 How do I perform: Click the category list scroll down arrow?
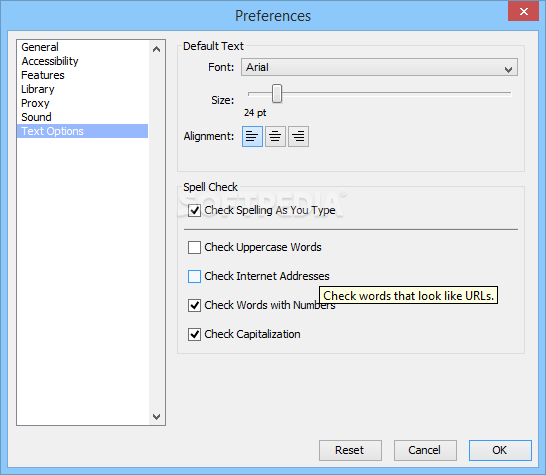point(156,416)
